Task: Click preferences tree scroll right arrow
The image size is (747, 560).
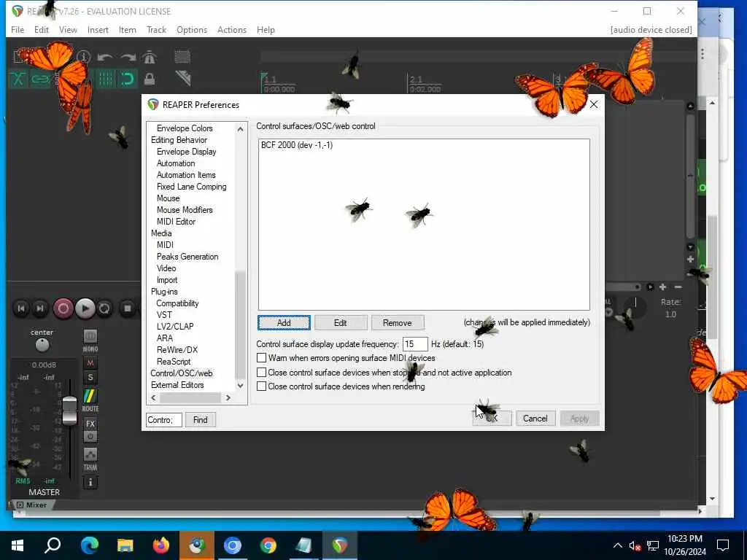Action: (228, 397)
